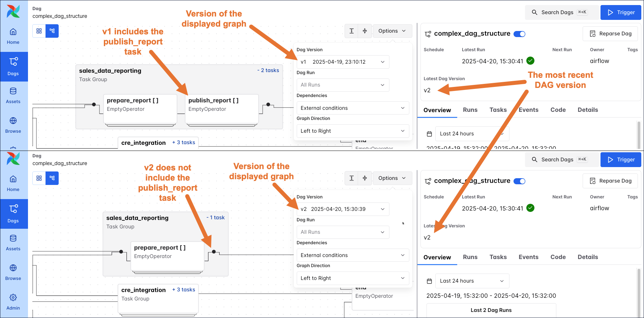The width and height of the screenshot is (644, 318).
Task: Change the Graph Direction Left to Right dropdown
Action: [352, 131]
